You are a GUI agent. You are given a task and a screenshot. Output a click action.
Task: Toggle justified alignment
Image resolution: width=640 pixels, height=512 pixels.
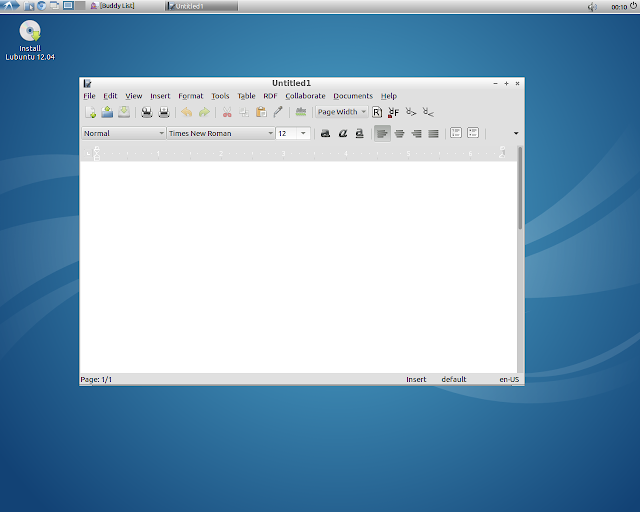click(433, 133)
